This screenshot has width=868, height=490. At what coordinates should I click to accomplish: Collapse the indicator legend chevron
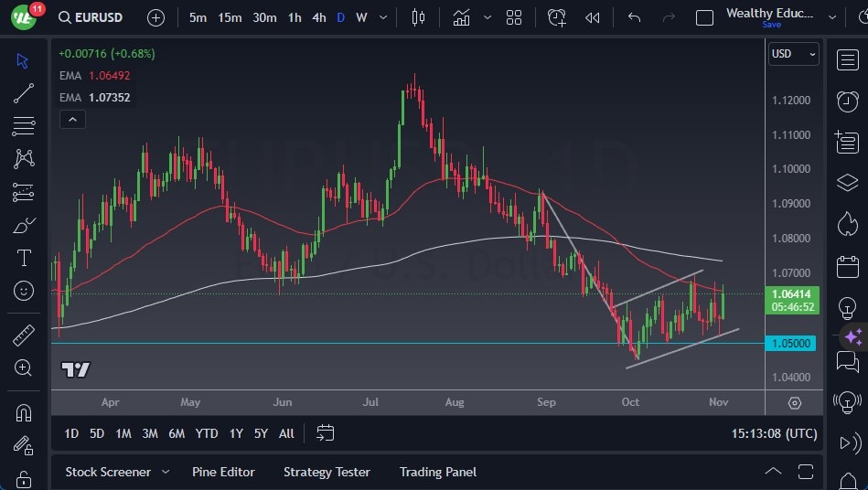[71, 119]
